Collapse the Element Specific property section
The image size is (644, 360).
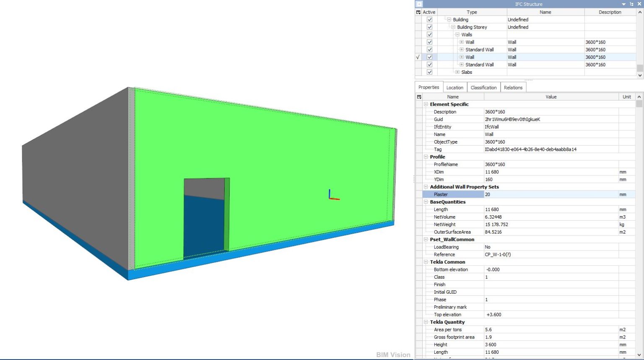[425, 104]
